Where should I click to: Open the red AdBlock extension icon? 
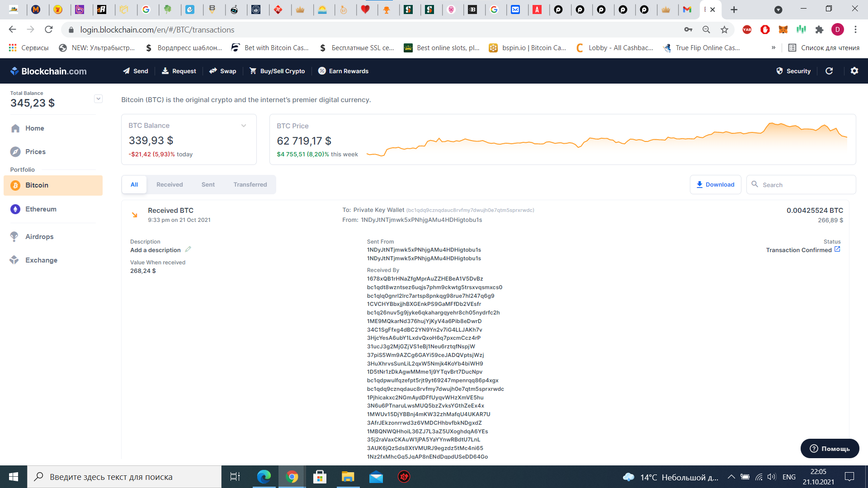tap(765, 29)
